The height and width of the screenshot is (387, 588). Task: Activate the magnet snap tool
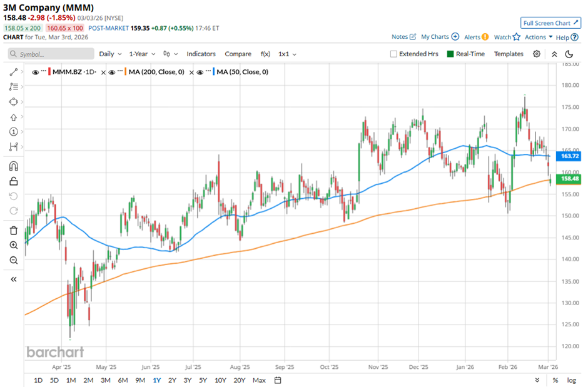tap(13, 166)
